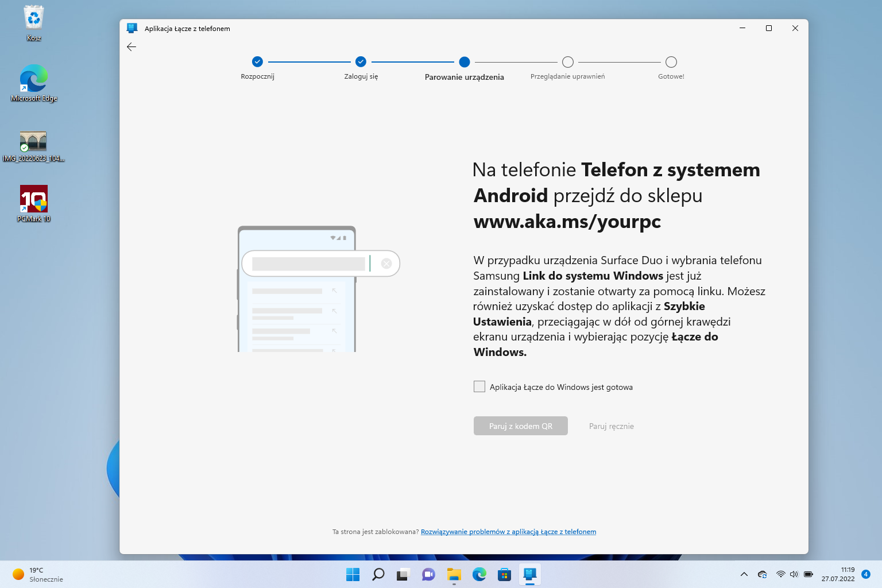The width and height of the screenshot is (882, 588).
Task: Open the Windows Start menu
Action: [x=353, y=574]
